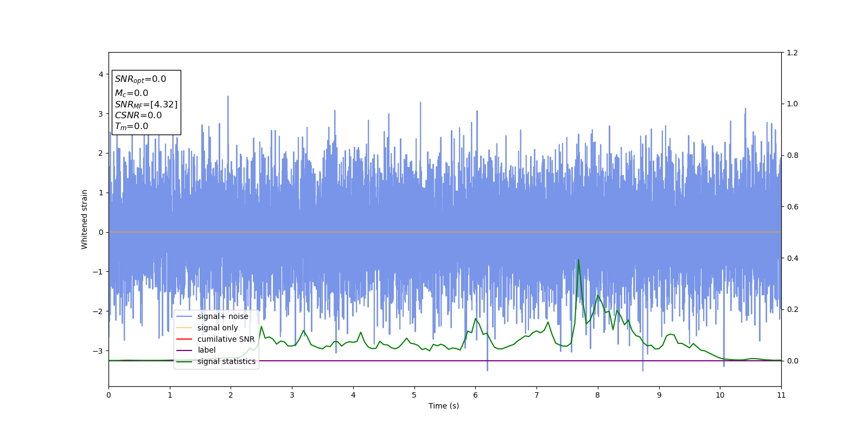The image size is (868, 434).
Task: Click the CSNR=0.0 annotation text
Action: (x=138, y=116)
